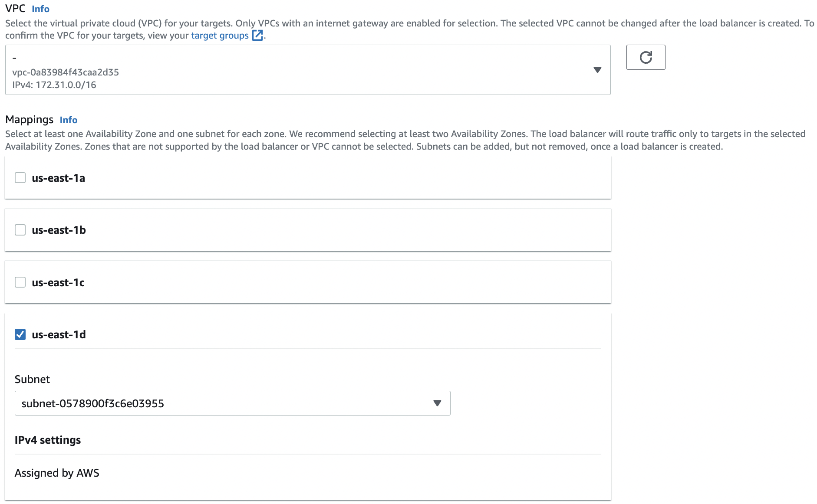Screen dimensions: 817x504
Task: Enable the us-east-1b availability zone checkbox
Action: [x=20, y=230]
